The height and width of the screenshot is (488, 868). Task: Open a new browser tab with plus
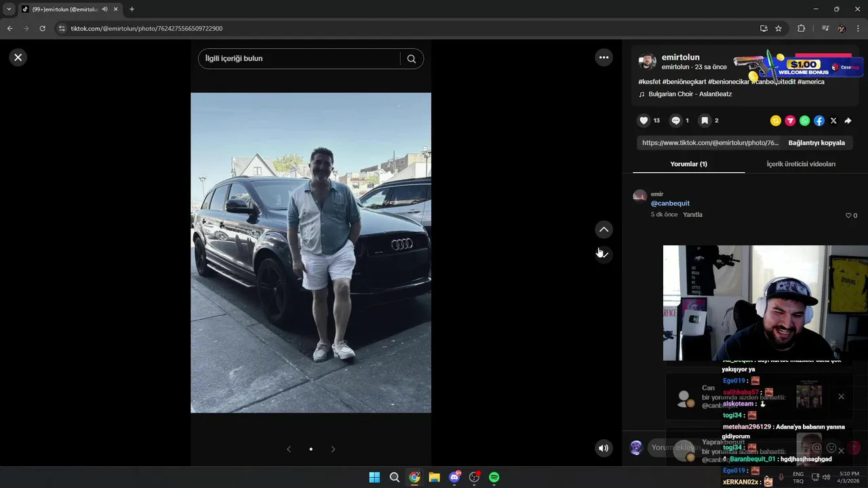pyautogui.click(x=132, y=9)
